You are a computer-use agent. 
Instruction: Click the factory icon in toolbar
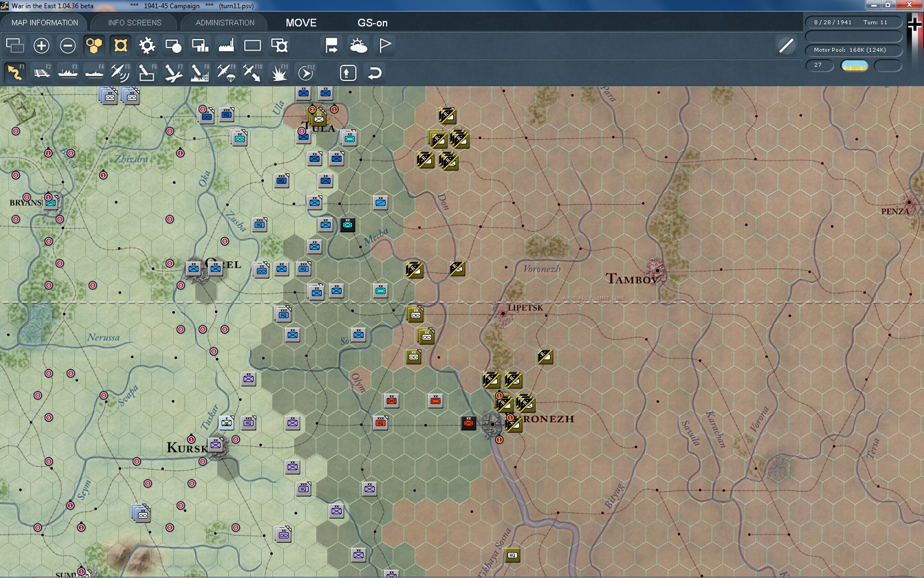tap(226, 45)
